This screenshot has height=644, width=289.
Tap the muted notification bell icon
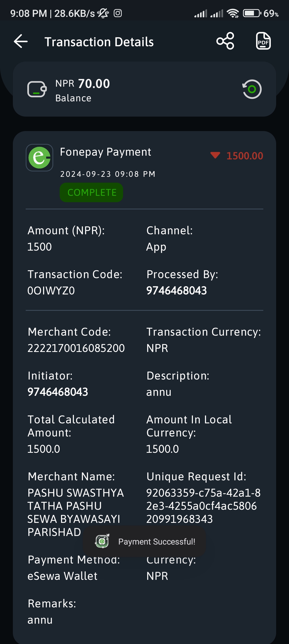coord(103,13)
